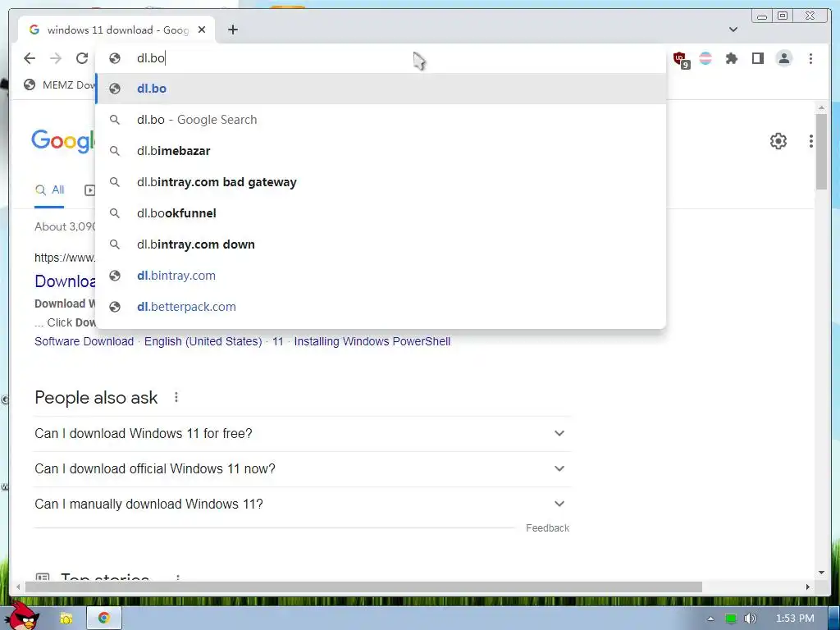Screen dimensions: 840x630
Task: Choose the dl.bookfunnel suggestion
Action: coord(381,213)
